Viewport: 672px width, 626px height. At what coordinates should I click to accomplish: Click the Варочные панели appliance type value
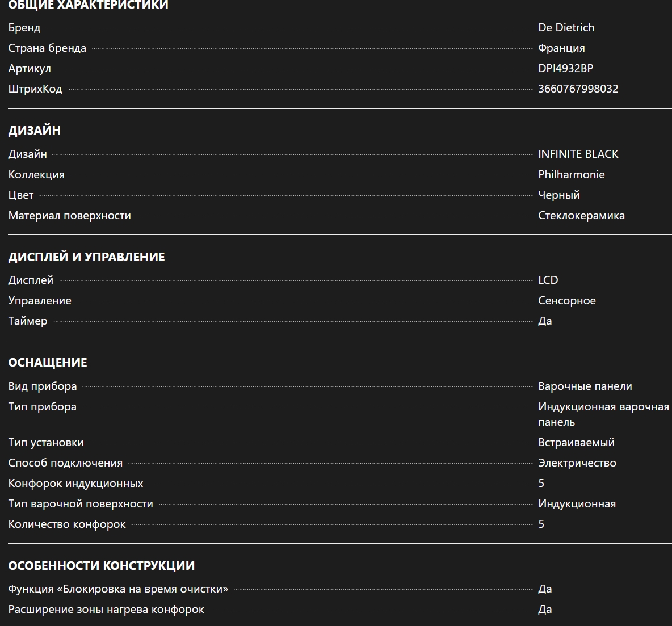coord(585,386)
